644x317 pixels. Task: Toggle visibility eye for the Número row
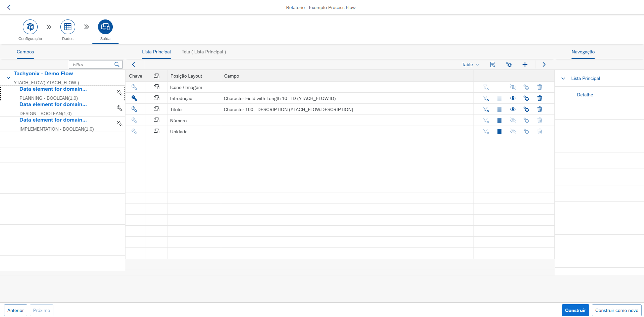513,120
